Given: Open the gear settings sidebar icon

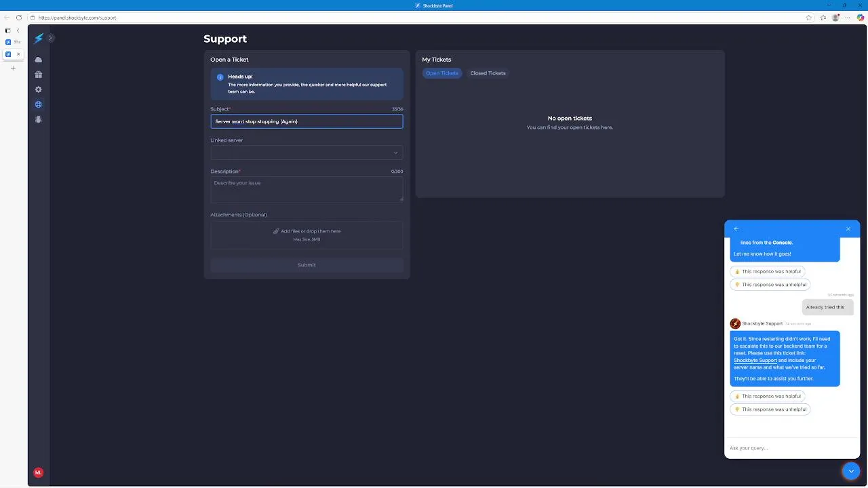Looking at the screenshot, I should [x=39, y=89].
